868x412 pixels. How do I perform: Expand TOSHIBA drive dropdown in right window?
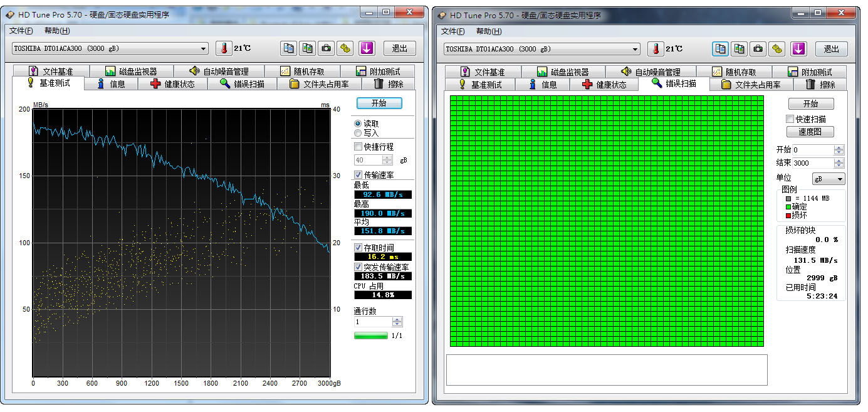coord(635,50)
